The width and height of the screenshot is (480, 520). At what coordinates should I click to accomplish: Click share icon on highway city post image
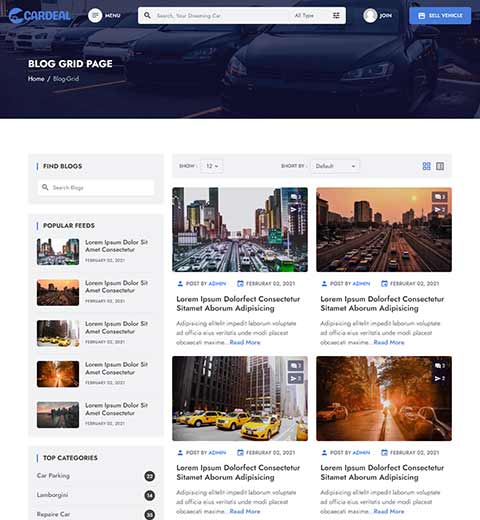point(295,209)
